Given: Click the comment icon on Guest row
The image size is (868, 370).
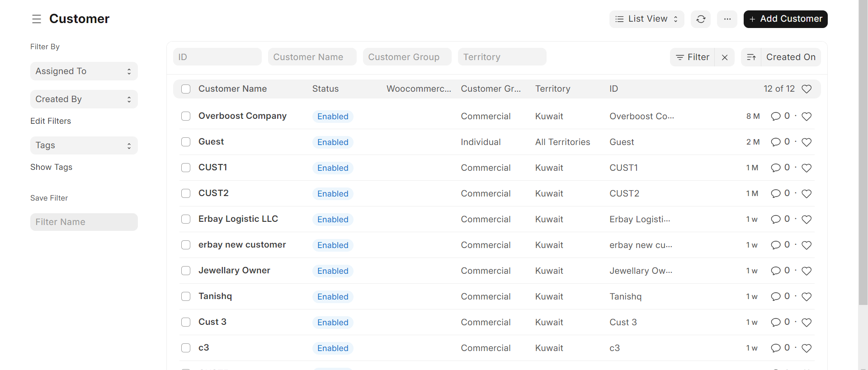Looking at the screenshot, I should point(776,142).
